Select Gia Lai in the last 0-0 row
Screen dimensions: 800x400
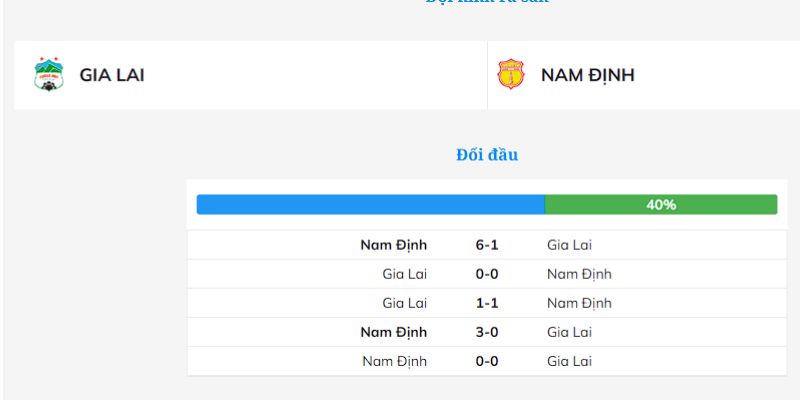pyautogui.click(x=570, y=361)
